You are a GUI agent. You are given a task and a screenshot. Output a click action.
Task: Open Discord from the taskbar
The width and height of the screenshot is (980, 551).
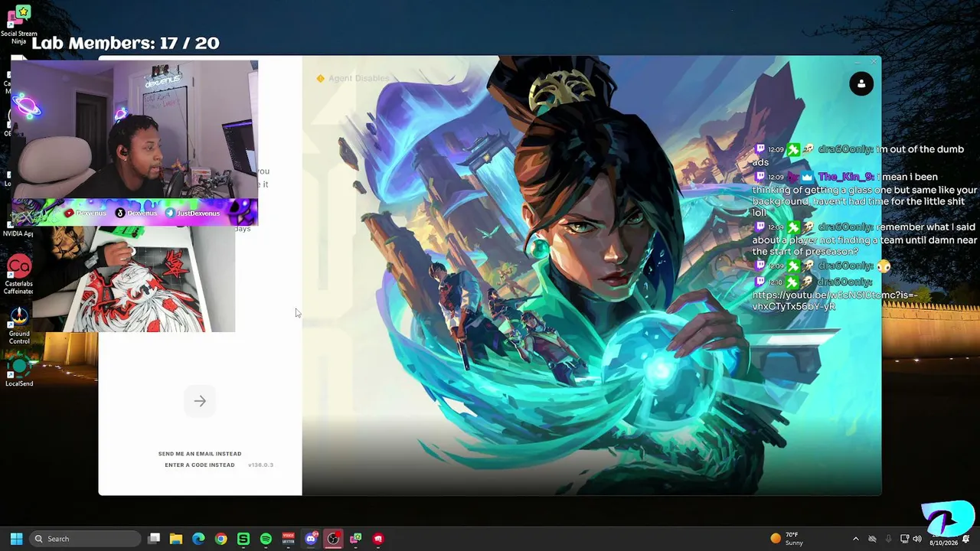coord(311,539)
